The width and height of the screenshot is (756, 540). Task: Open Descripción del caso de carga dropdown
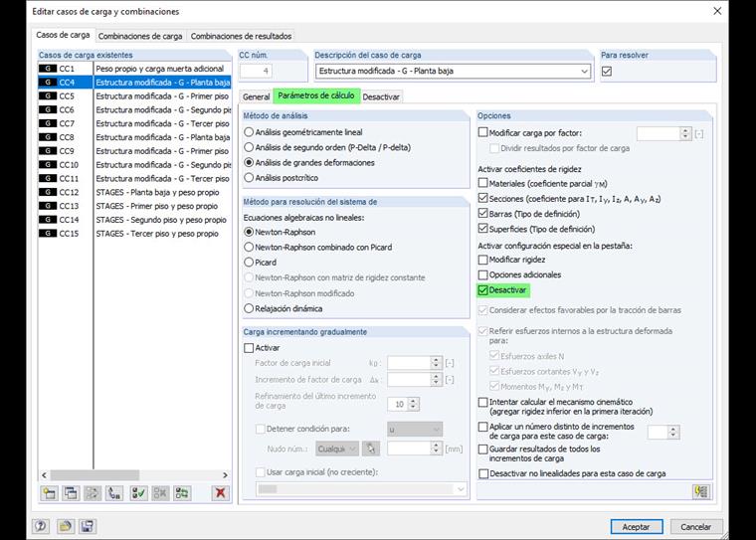[x=584, y=72]
